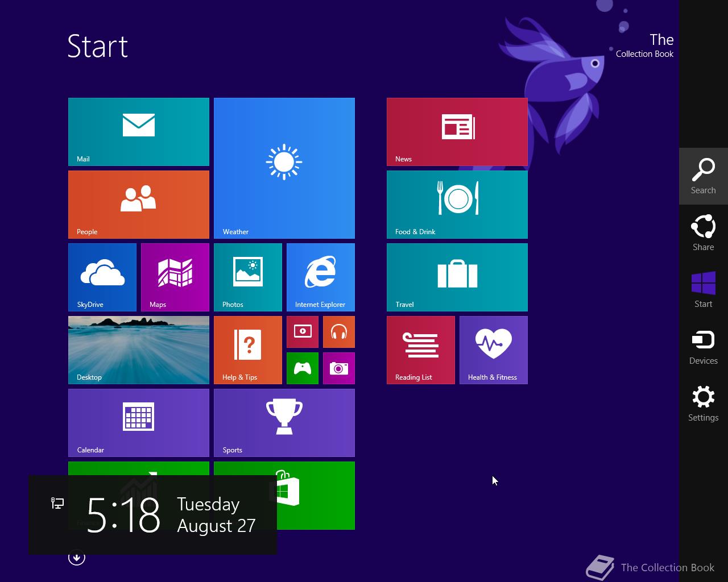
Task: Open the Travel suitcase tile
Action: [x=457, y=277]
